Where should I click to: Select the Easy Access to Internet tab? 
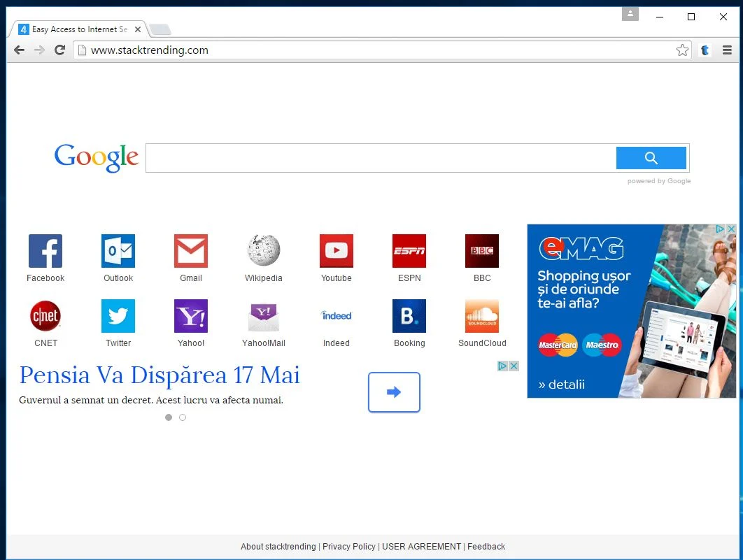pyautogui.click(x=78, y=29)
